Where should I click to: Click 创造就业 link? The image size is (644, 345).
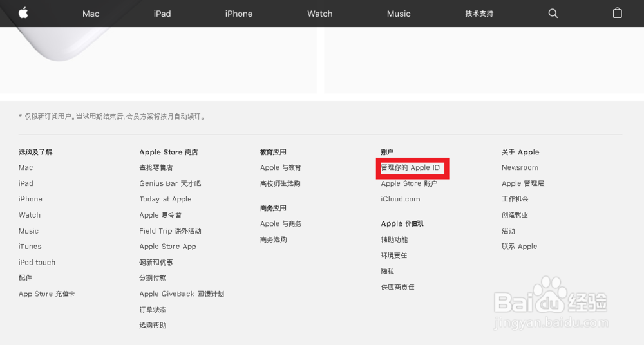(515, 215)
